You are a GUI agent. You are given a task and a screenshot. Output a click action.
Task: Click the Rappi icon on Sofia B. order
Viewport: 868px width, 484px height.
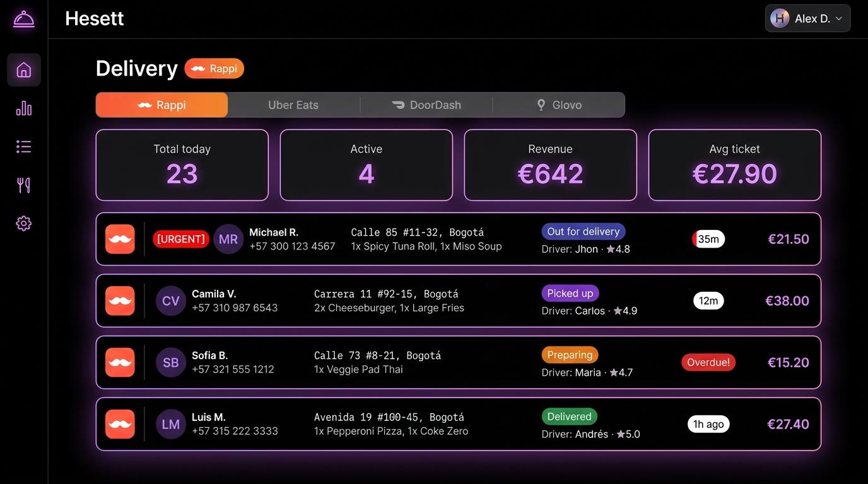(x=120, y=362)
